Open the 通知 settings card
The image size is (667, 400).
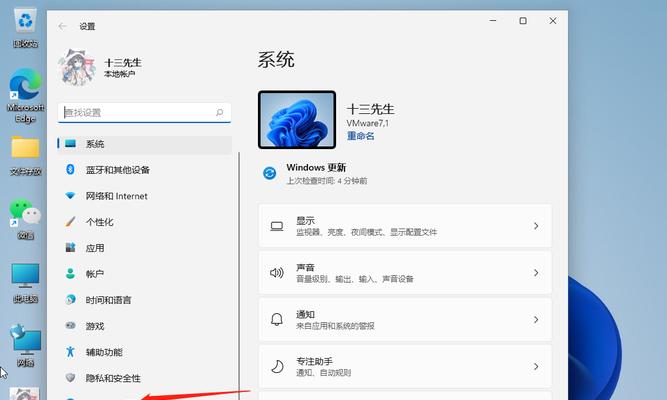tap(405, 320)
